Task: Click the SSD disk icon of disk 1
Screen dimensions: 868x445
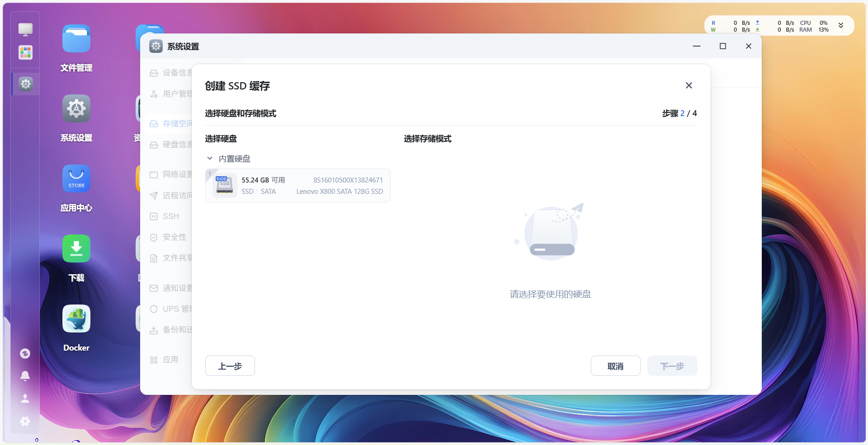Action: [225, 185]
